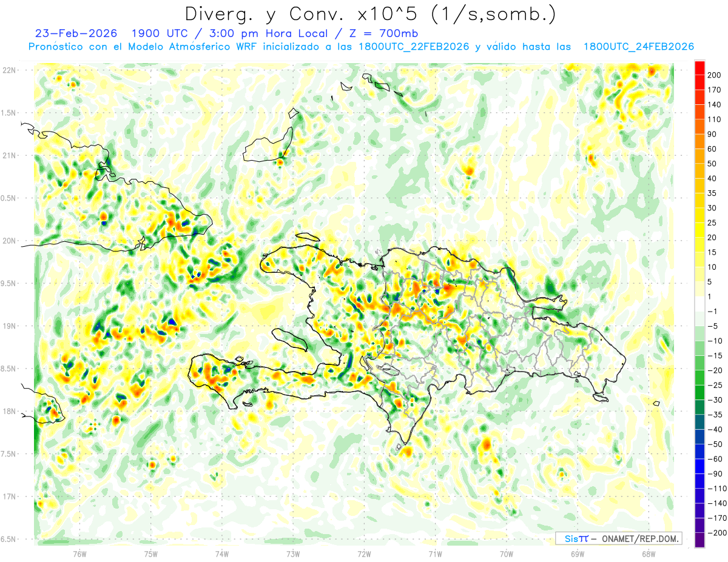This screenshot has width=728, height=562.
Task: Click the latitude label '7.5N'
Action: tap(8, 453)
